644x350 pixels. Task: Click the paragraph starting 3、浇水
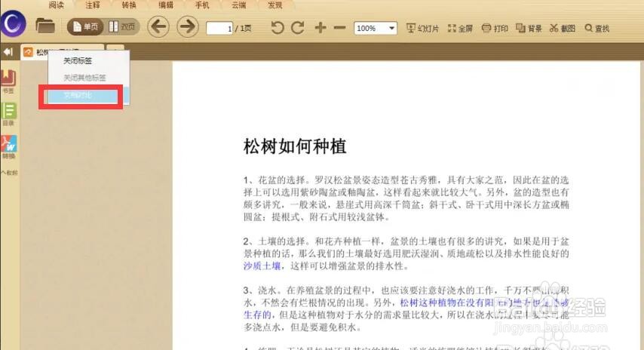point(406,309)
